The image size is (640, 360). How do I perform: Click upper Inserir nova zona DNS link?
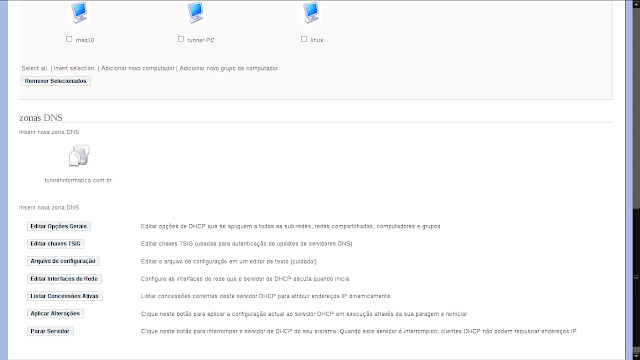point(49,132)
